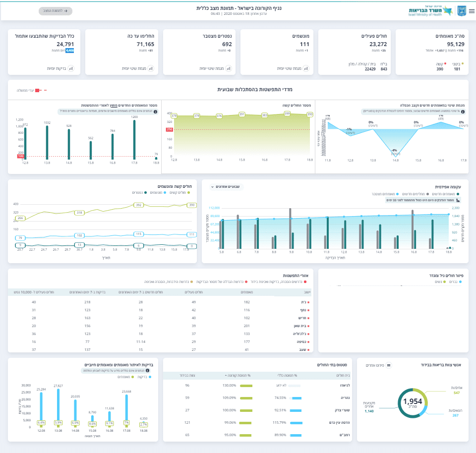Screen dimensions: 476x453
Task: Click the Israel state emblem icon
Action: pyautogui.click(x=462, y=11)
